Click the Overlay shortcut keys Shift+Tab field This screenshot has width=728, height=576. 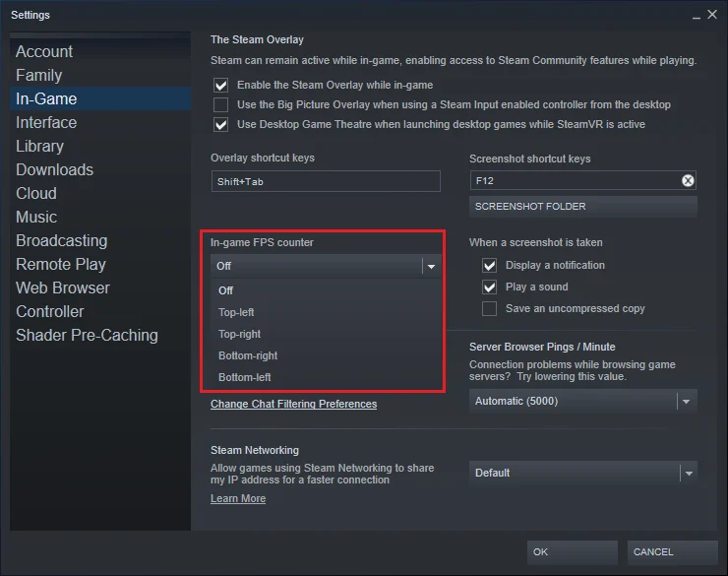tap(326, 181)
